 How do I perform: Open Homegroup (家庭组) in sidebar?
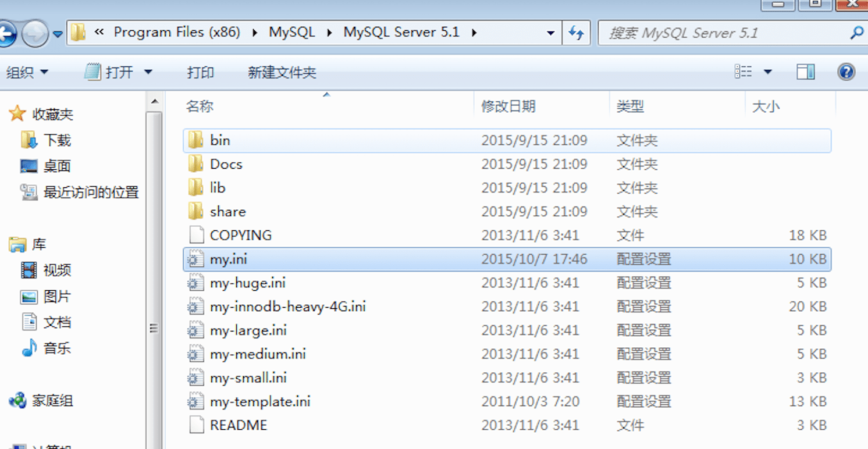click(x=41, y=401)
